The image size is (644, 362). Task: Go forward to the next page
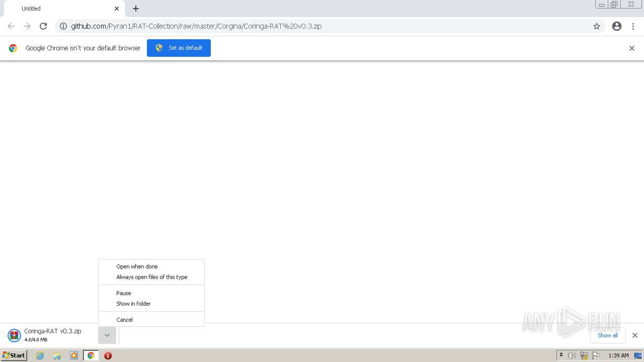click(27, 26)
